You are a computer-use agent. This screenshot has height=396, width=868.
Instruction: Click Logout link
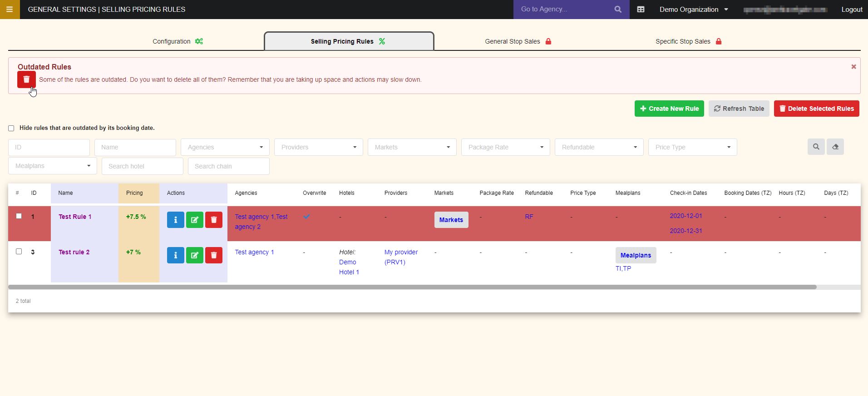point(852,9)
